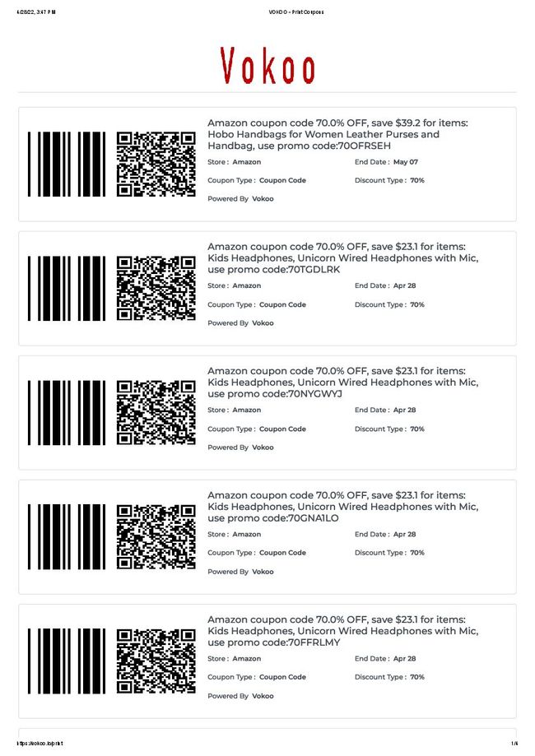This screenshot has width=535, height=756.
Task: Click the coupon title with code 70FFRLMY
Action: pyautogui.click(x=342, y=631)
